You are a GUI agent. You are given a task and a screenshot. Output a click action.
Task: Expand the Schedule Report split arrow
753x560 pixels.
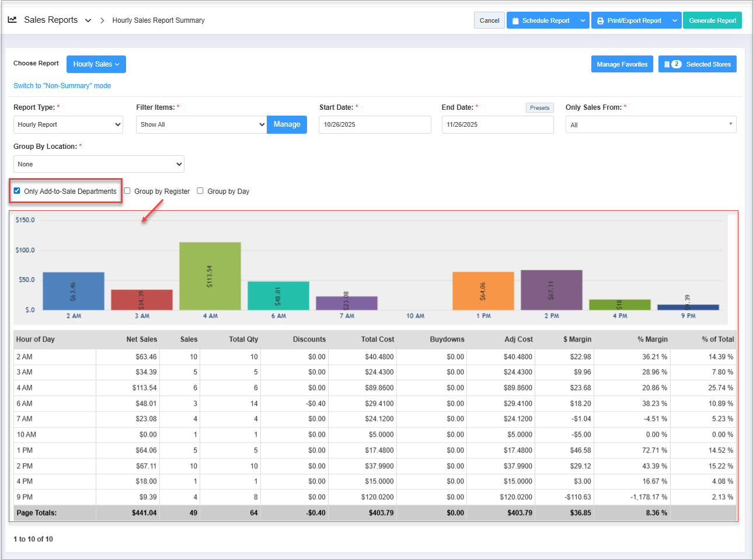pos(583,20)
